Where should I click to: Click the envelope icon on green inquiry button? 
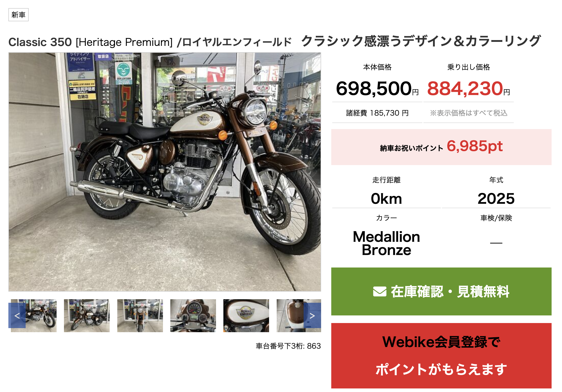tap(380, 292)
